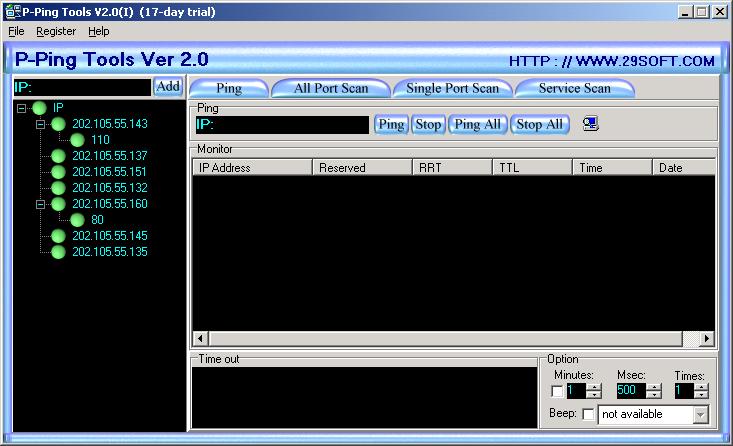Click green dot next to 202.105.55.160

coord(58,204)
